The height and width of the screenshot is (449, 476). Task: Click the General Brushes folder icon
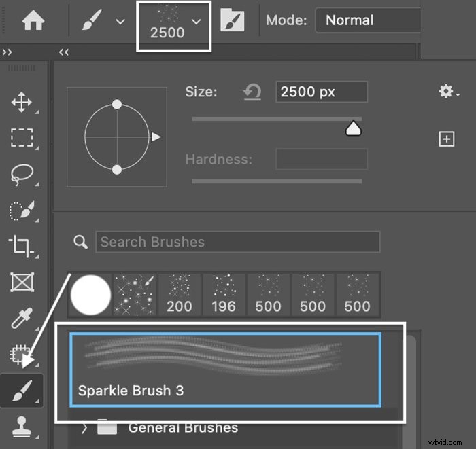pos(107,427)
